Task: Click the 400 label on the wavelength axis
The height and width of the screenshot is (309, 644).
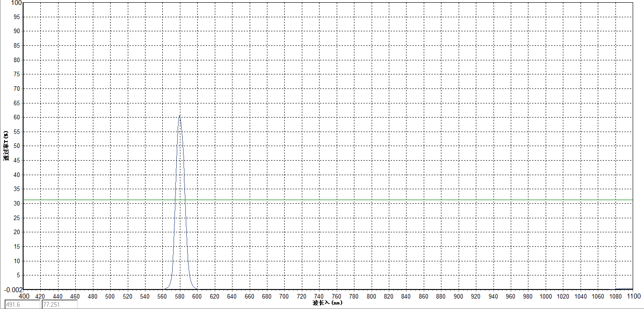Action: (x=24, y=296)
